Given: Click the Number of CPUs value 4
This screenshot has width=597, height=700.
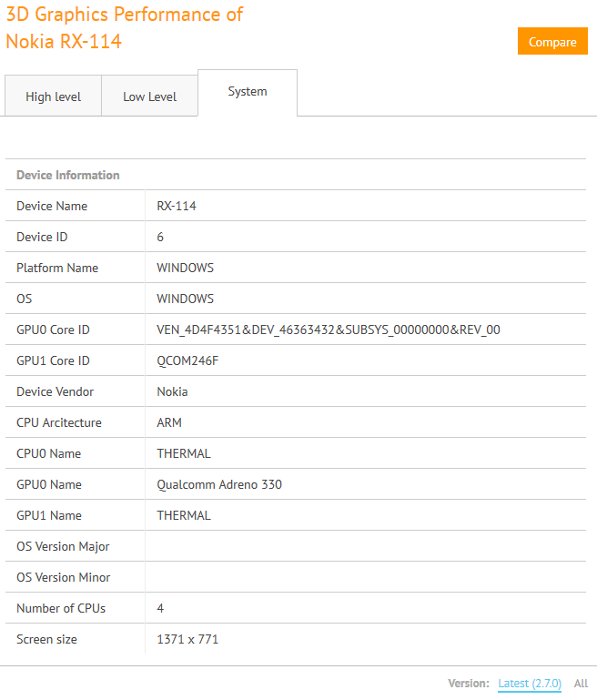Looking at the screenshot, I should click(160, 608).
